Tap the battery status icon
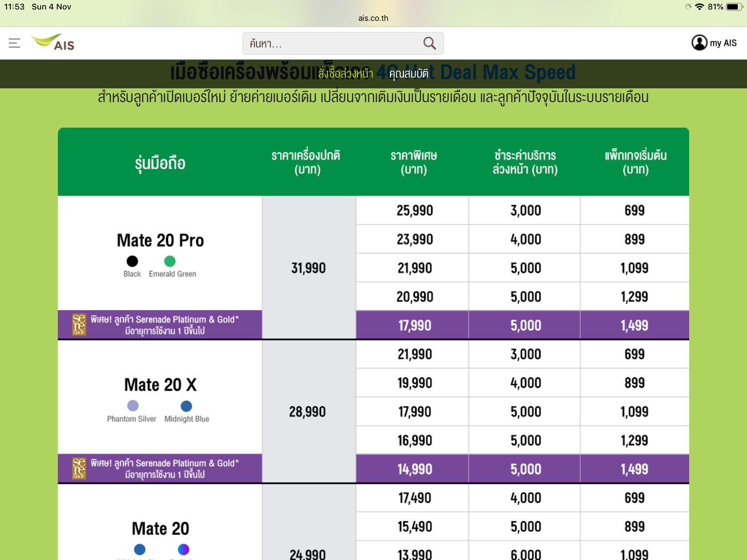 (x=735, y=6)
